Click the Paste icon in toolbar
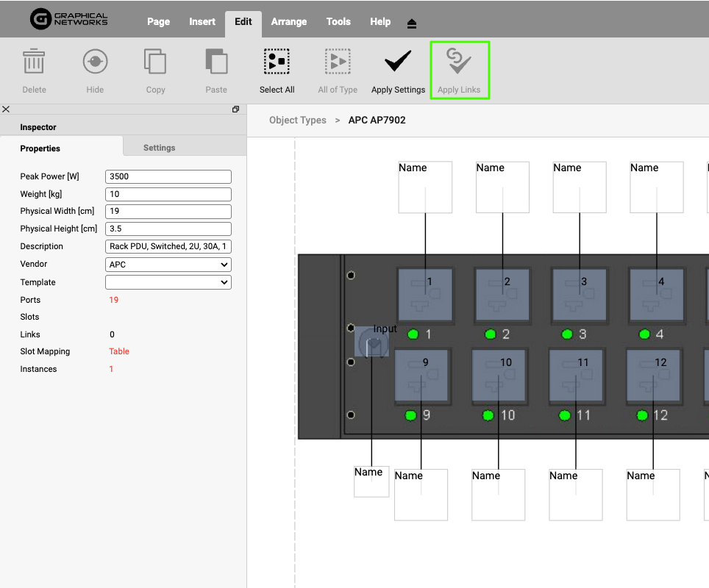The height and width of the screenshot is (588, 709). click(216, 62)
